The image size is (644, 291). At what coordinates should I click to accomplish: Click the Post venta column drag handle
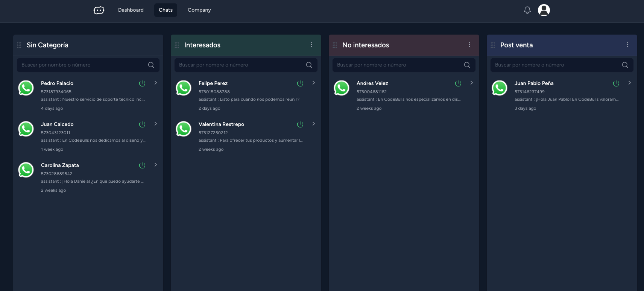(x=493, y=45)
